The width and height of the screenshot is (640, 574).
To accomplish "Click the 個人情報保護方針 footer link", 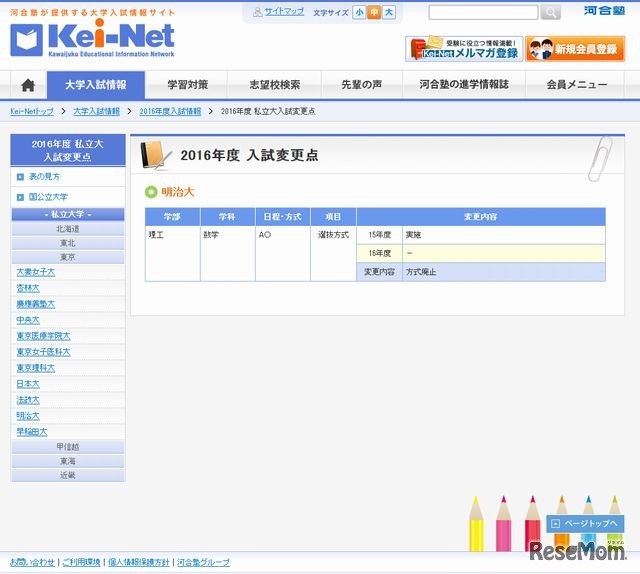I will click(139, 562).
